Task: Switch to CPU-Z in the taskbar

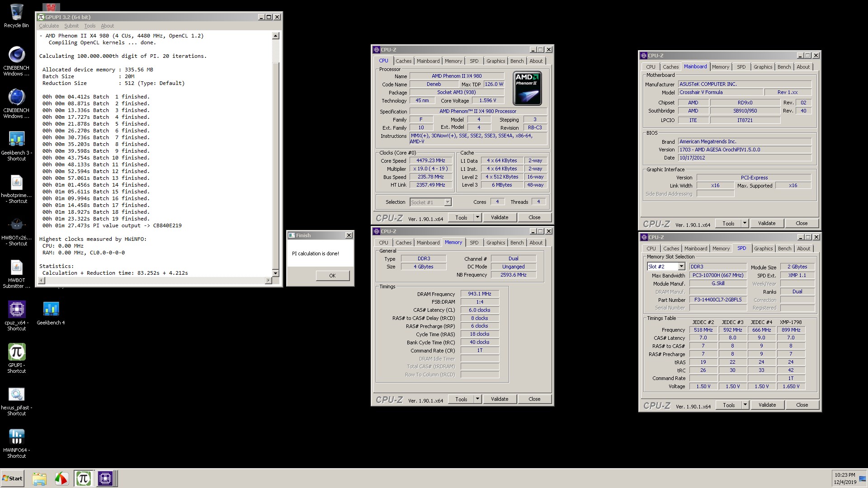Action: (105, 479)
